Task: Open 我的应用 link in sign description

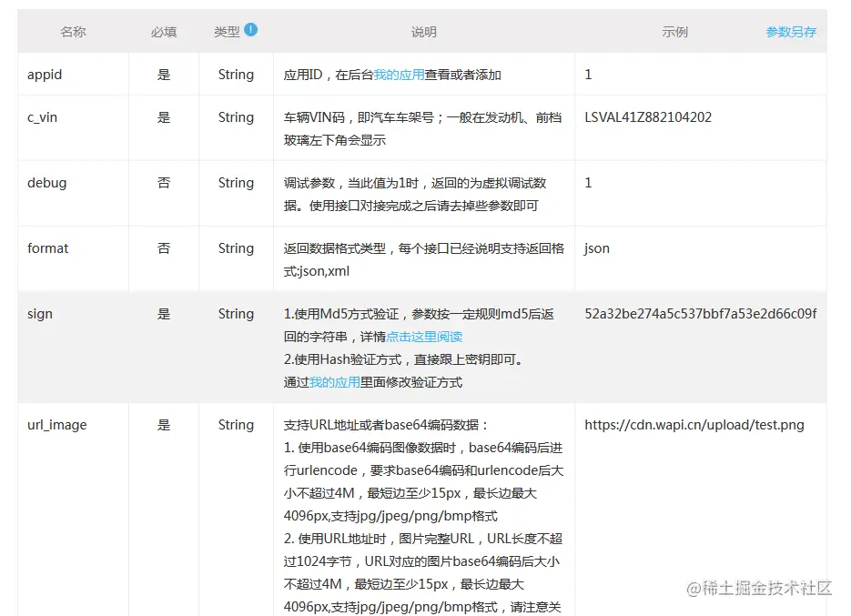Action: click(335, 383)
